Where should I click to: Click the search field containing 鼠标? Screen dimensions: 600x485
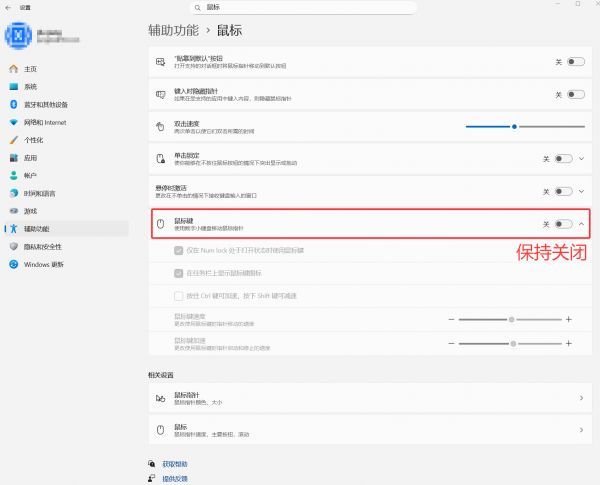(x=303, y=8)
